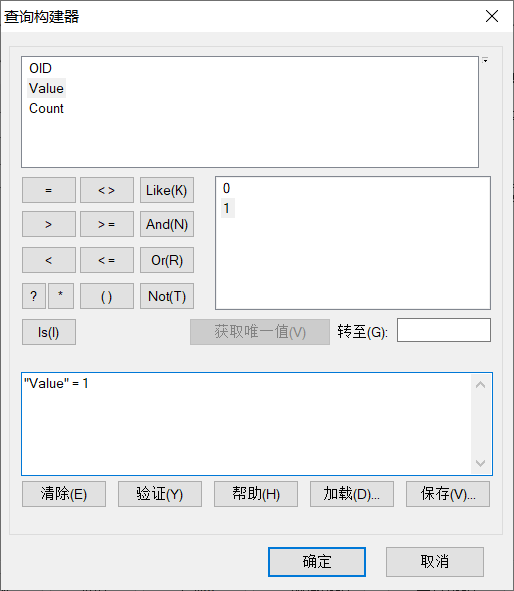Screen dimensions: 514x591
Task: Click the 获取唯一值(V) button
Action: coord(260,332)
